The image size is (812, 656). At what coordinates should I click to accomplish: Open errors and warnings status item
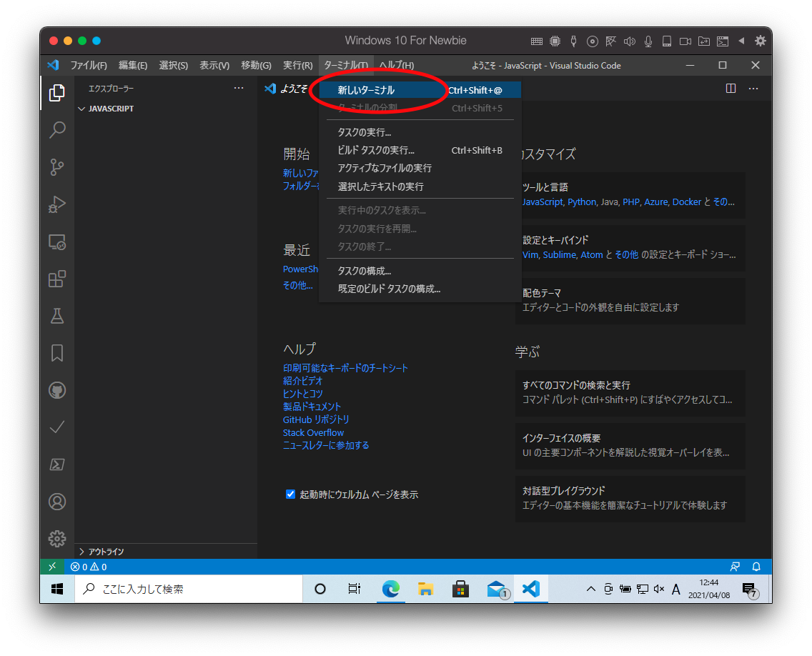[x=89, y=567]
